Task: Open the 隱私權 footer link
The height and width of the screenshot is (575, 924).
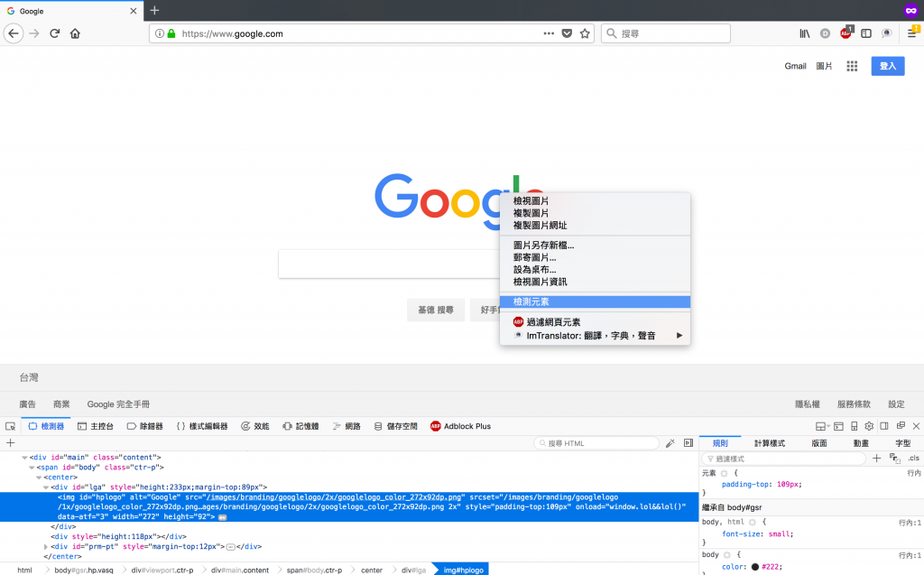Action: 808,404
